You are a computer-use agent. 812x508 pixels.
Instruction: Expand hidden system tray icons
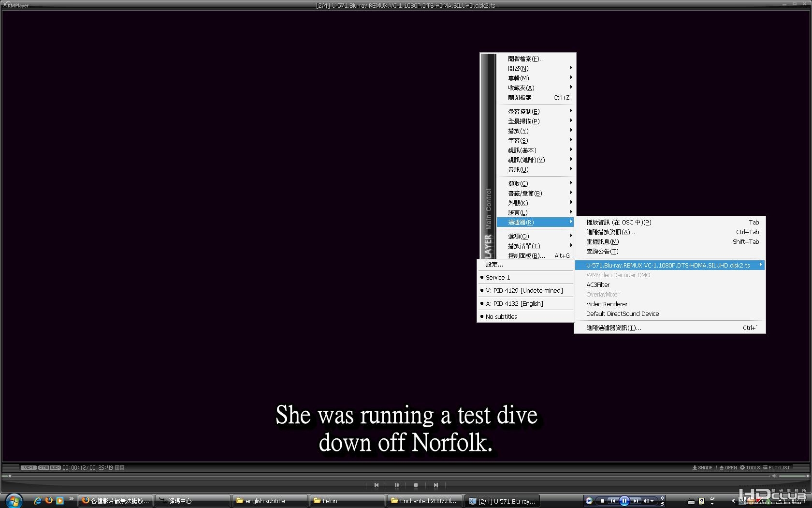[x=733, y=501]
